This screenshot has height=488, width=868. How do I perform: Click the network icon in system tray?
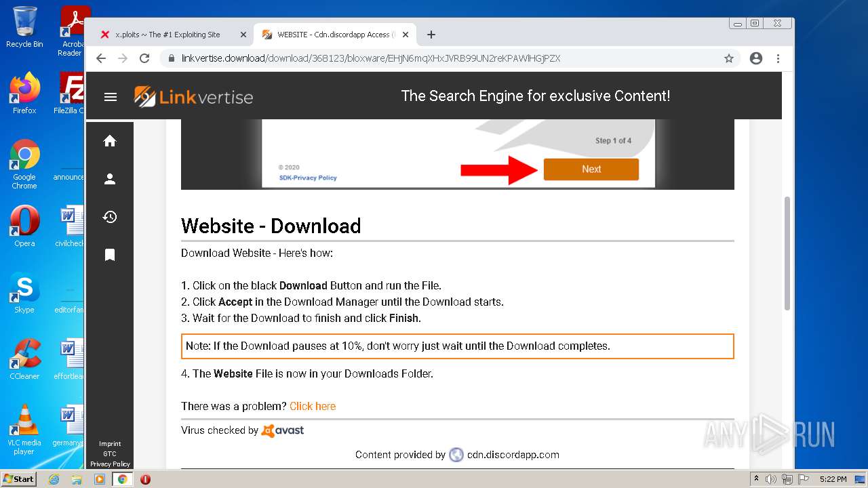click(x=787, y=479)
